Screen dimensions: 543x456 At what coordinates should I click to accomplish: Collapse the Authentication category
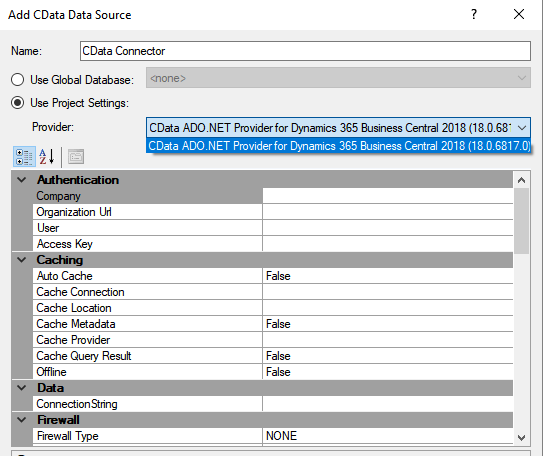pyautogui.click(x=22, y=180)
